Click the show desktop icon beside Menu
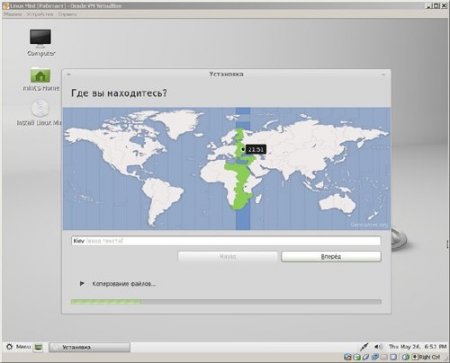This screenshot has width=450, height=363. (x=39, y=347)
